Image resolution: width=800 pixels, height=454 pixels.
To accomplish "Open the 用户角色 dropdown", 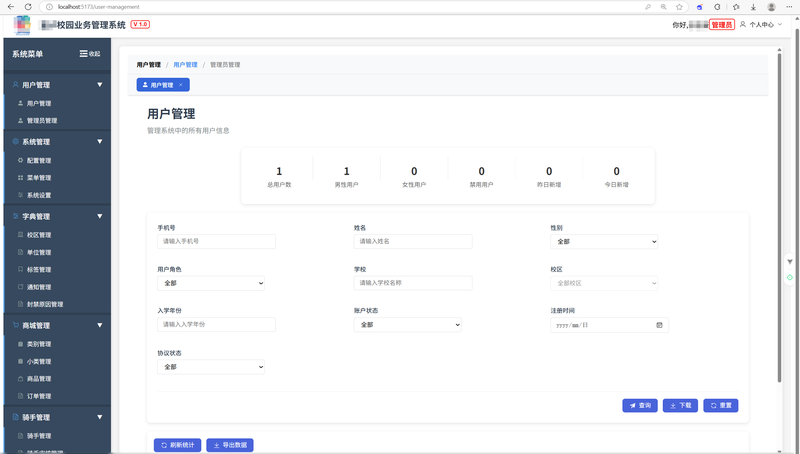I will pyautogui.click(x=210, y=283).
